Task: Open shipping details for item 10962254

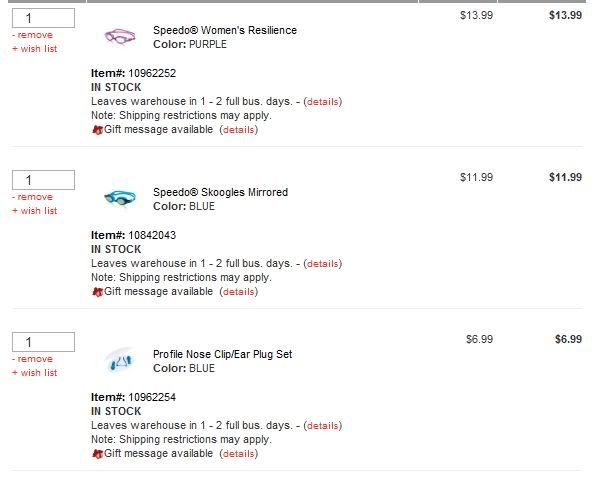Action: click(322, 426)
